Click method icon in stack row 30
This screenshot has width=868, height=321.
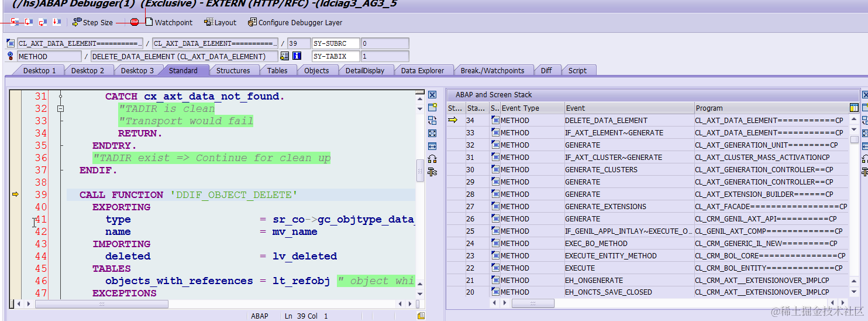tap(495, 169)
